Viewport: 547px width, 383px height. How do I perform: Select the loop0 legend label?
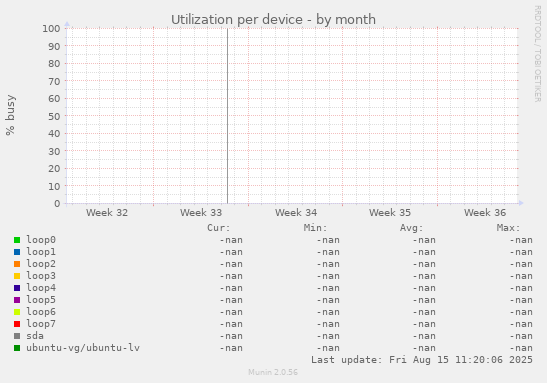41,240
